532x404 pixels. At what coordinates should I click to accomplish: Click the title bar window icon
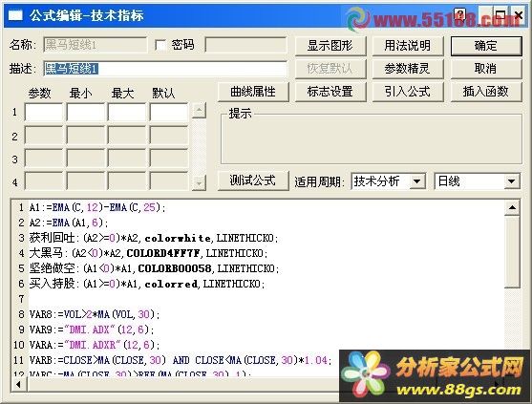15,15
